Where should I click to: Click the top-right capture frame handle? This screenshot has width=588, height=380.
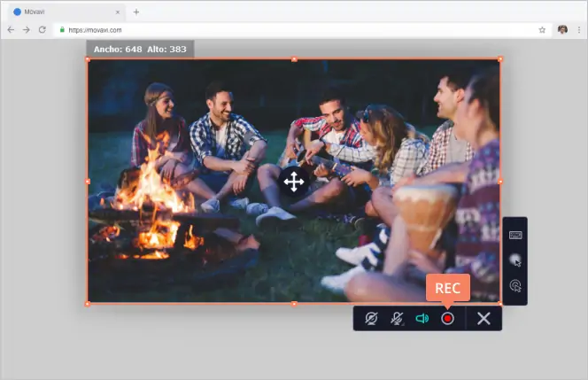coord(500,59)
